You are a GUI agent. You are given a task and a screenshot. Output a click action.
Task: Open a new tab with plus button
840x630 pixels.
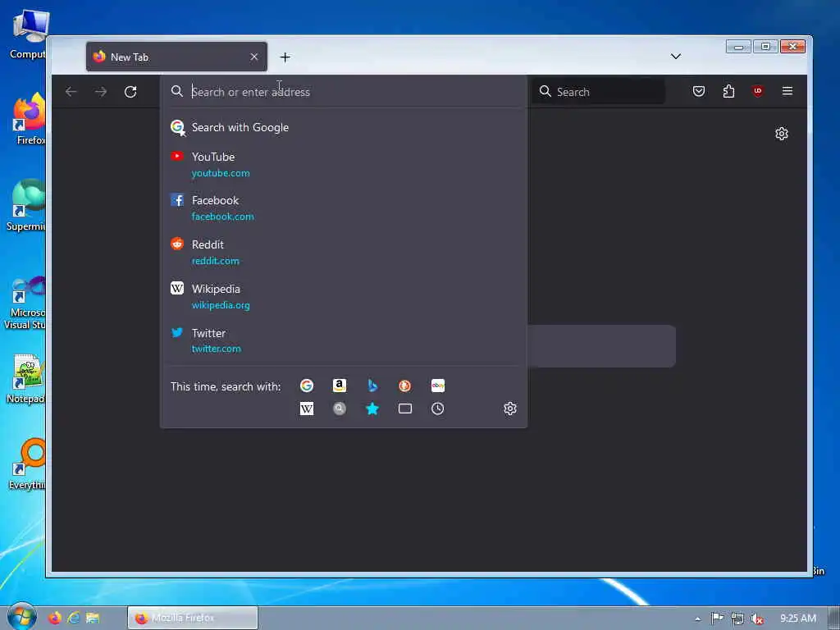285,57
